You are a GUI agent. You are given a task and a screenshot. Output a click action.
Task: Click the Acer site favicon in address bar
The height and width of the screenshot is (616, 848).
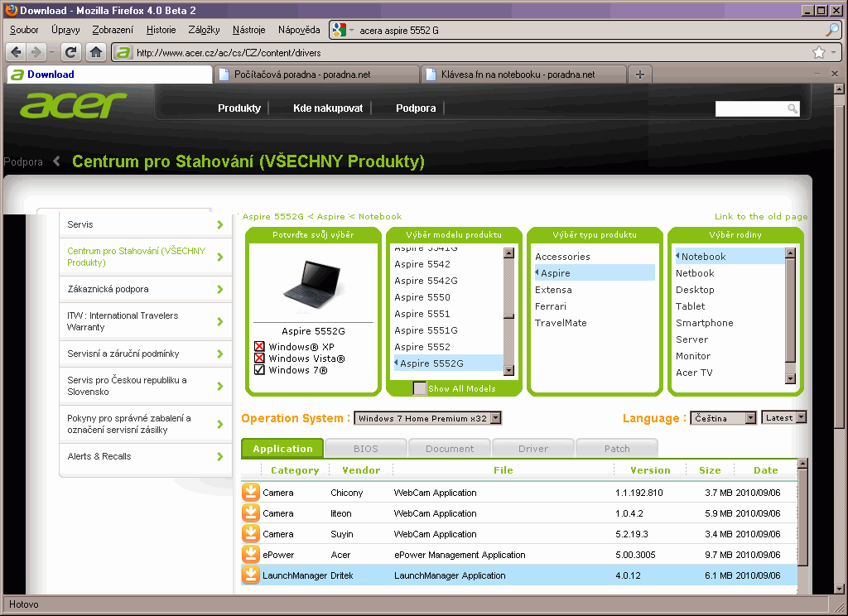click(124, 52)
